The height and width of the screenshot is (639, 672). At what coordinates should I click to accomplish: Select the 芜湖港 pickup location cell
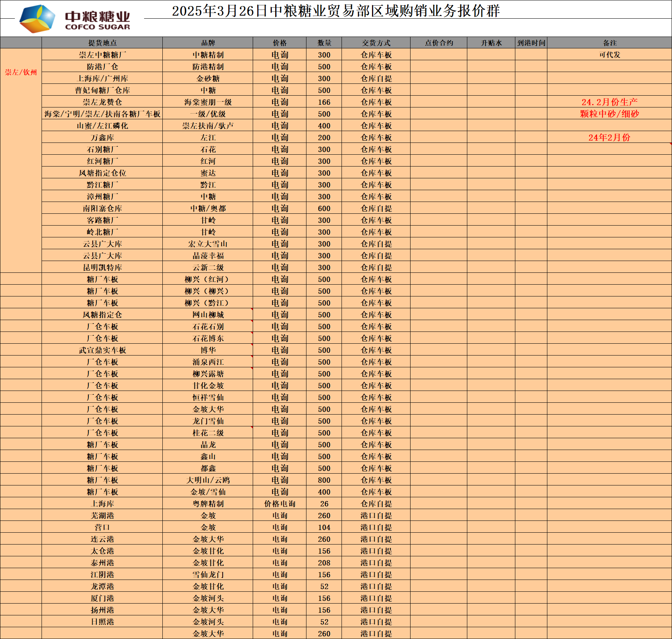point(102,516)
